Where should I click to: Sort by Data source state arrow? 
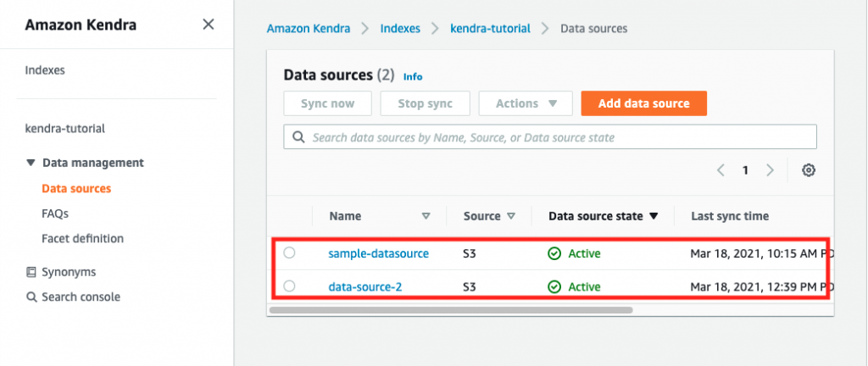[x=654, y=216]
